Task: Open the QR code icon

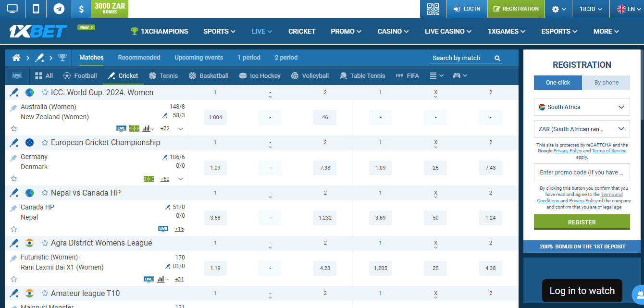Action: point(433,9)
